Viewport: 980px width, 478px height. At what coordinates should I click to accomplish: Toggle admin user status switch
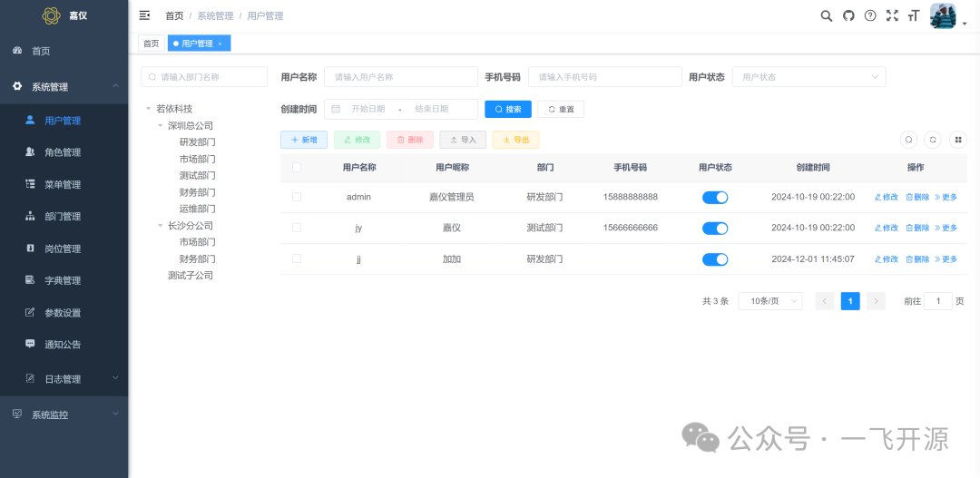[x=715, y=198]
